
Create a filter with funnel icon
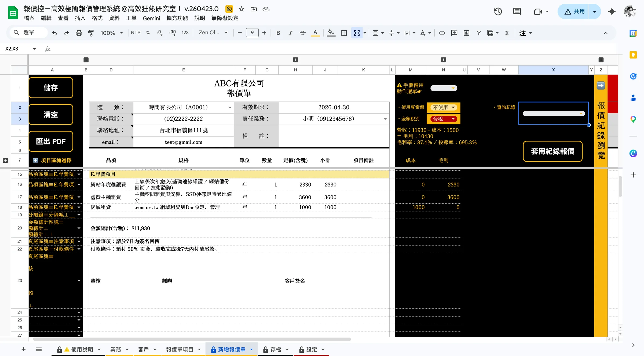pyautogui.click(x=478, y=33)
